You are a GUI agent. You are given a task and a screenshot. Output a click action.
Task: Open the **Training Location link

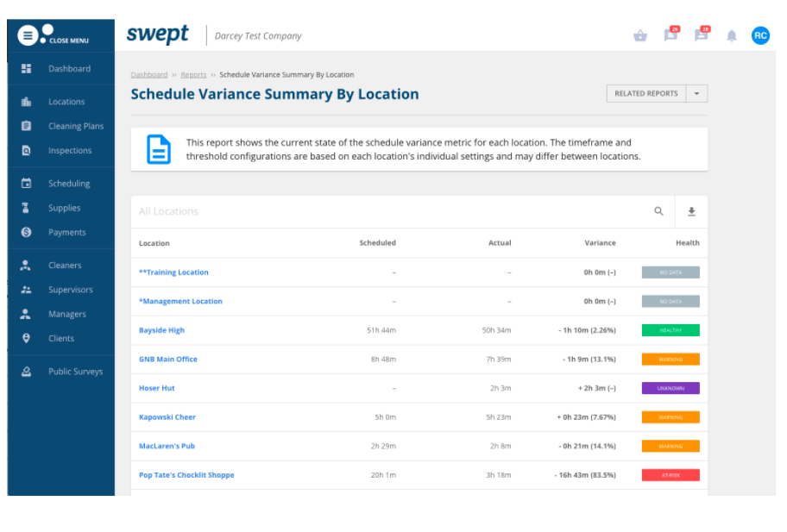point(173,272)
